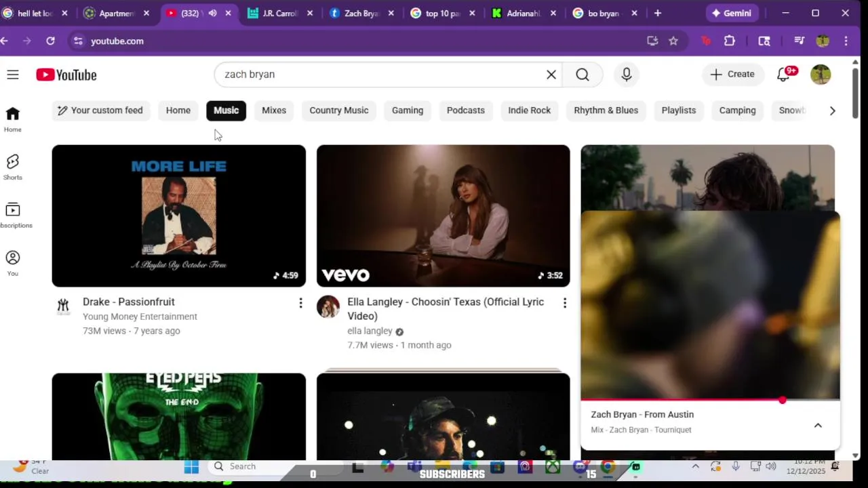Click the ella langley channel avatar

[328, 307]
